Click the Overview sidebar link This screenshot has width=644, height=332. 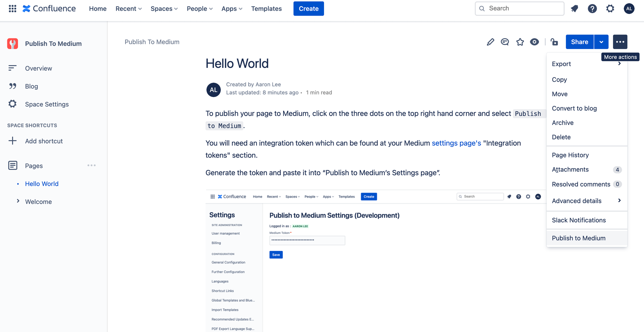click(38, 68)
